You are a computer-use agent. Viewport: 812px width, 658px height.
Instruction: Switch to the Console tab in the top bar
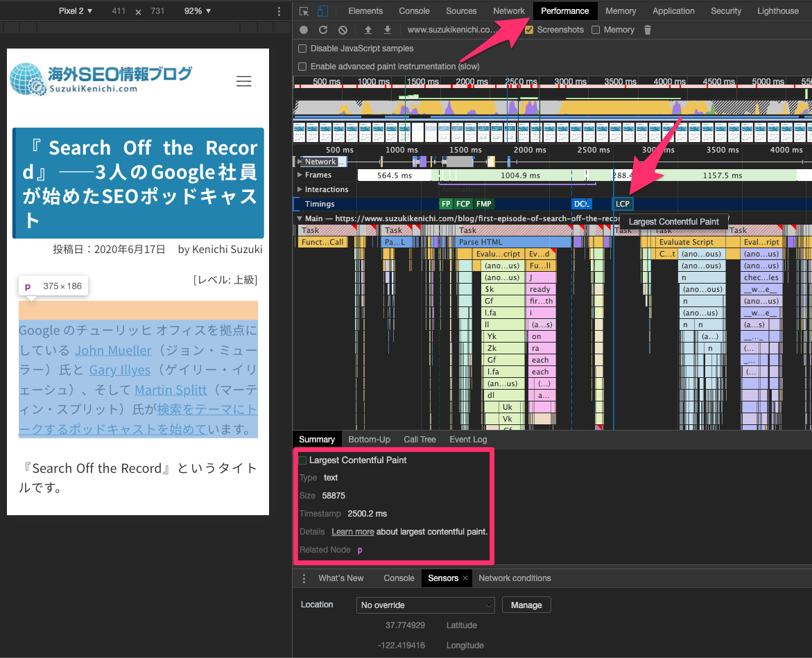[414, 11]
